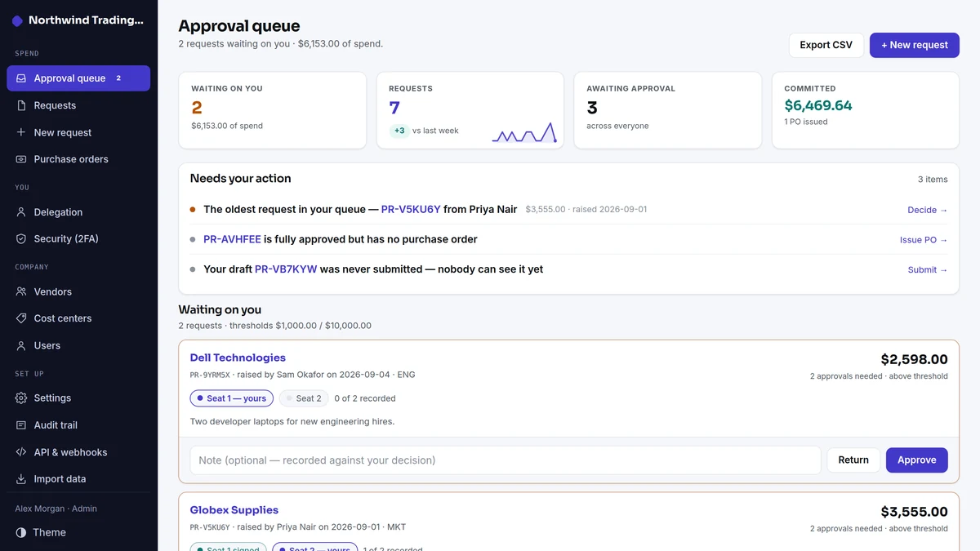Click the $2,598.00 amount
Screen dimensions: 980x551
pyautogui.click(x=914, y=359)
